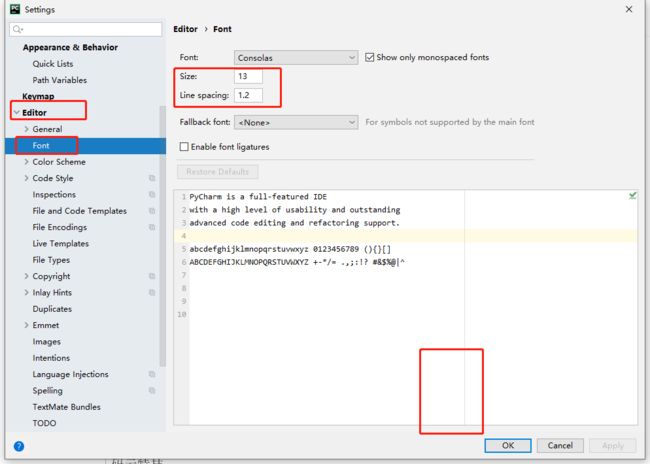
Task: Open Images settings page
Action: [46, 342]
